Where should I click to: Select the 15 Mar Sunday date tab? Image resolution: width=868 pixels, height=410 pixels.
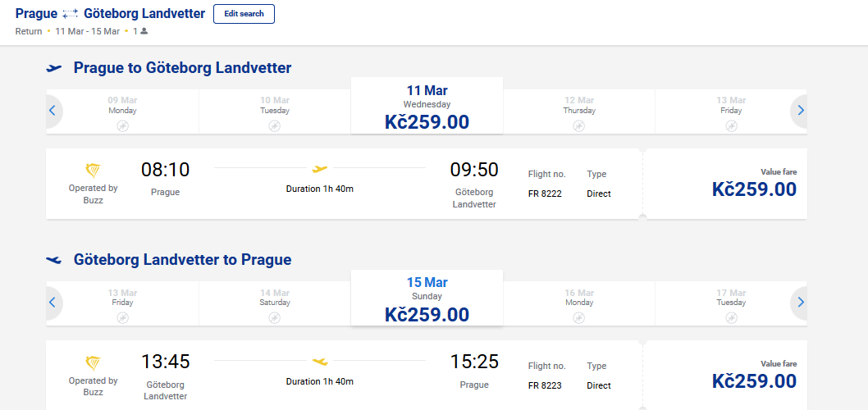point(427,298)
